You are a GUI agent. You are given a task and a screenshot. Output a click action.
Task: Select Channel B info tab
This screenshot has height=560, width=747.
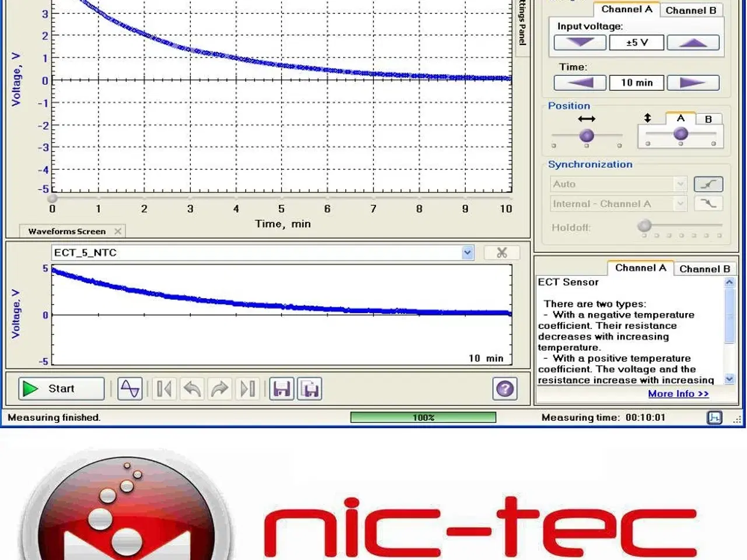coord(704,269)
